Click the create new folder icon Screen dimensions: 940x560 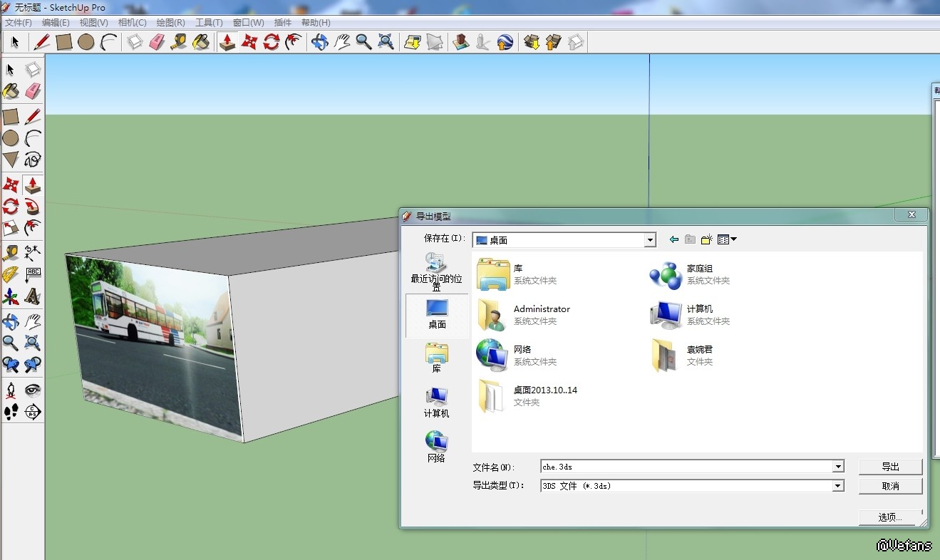(706, 239)
